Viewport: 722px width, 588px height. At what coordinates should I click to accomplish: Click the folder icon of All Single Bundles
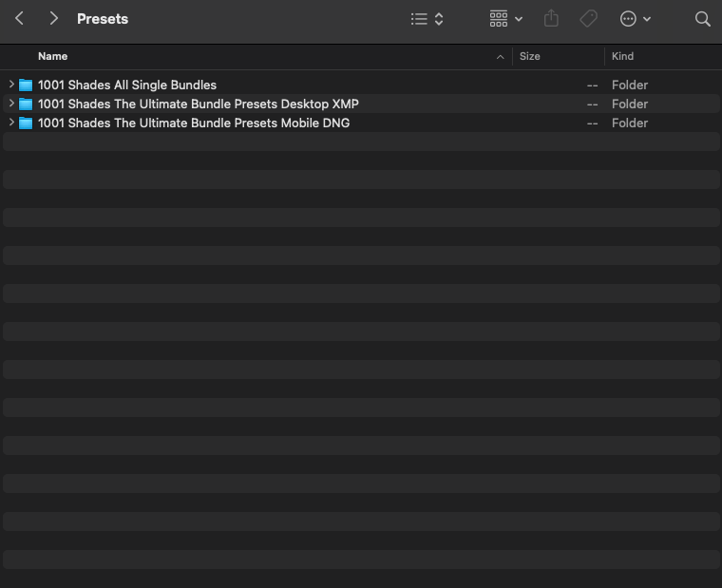[26, 85]
